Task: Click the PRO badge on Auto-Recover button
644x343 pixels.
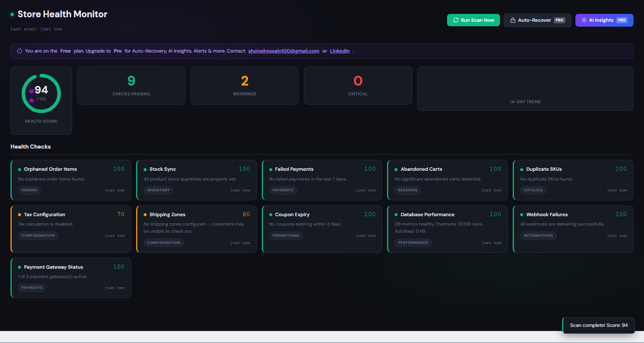Action: 559,20
